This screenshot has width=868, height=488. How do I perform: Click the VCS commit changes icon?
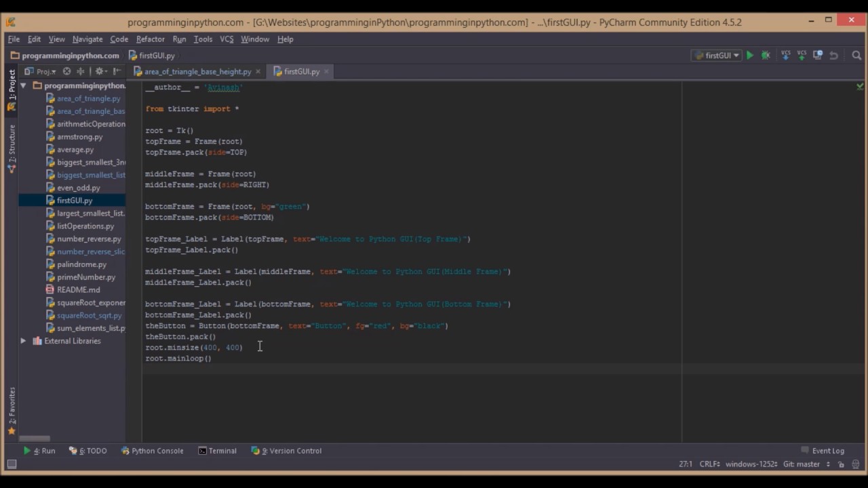802,56
